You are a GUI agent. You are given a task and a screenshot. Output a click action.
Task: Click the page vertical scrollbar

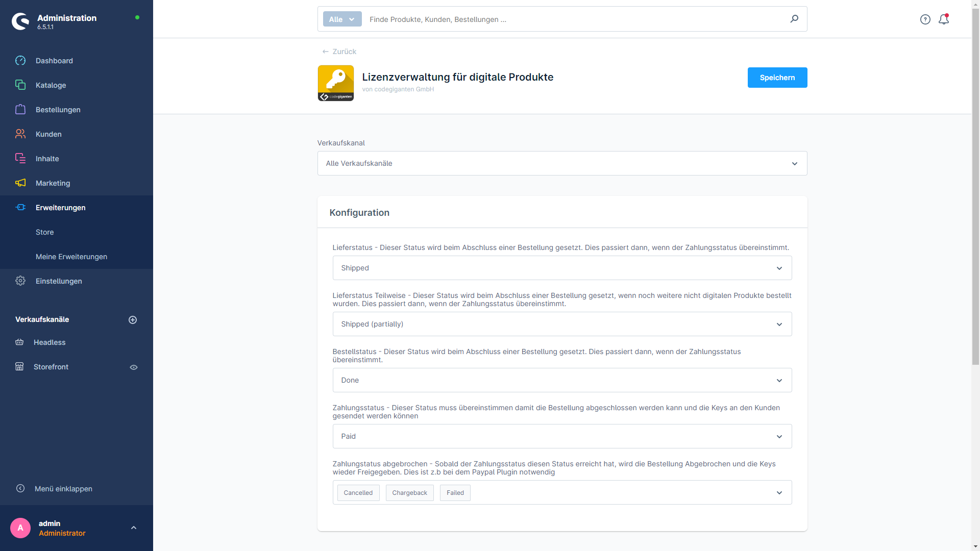point(975,186)
